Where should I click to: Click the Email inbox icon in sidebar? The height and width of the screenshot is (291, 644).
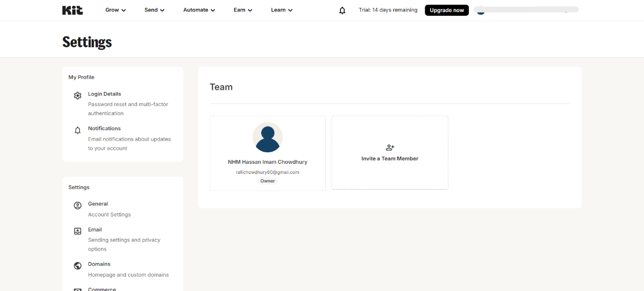[78, 231]
